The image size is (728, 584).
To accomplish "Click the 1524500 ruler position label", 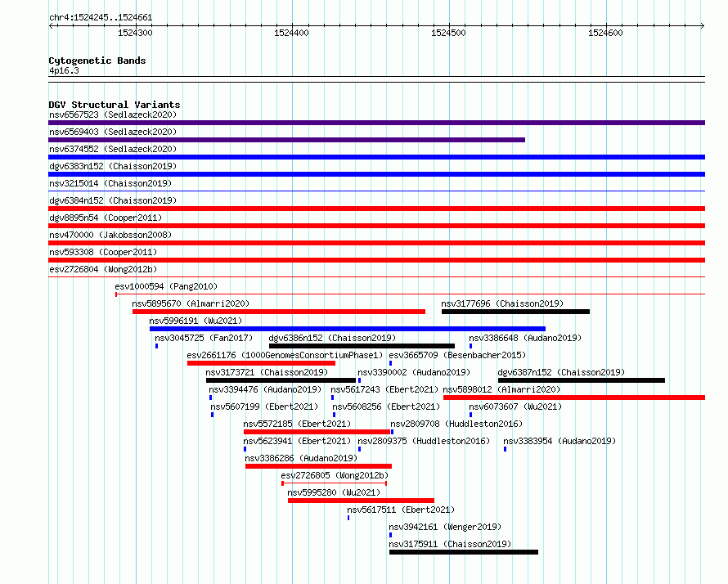I will [448, 33].
